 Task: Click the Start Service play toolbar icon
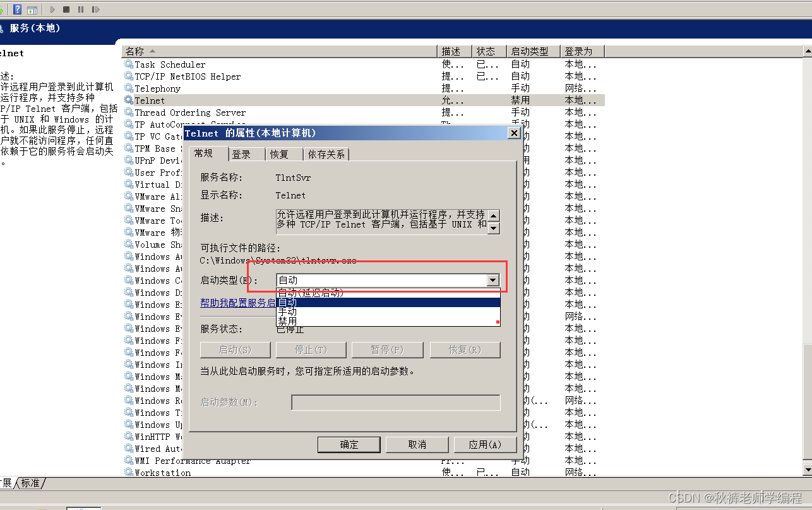52,9
